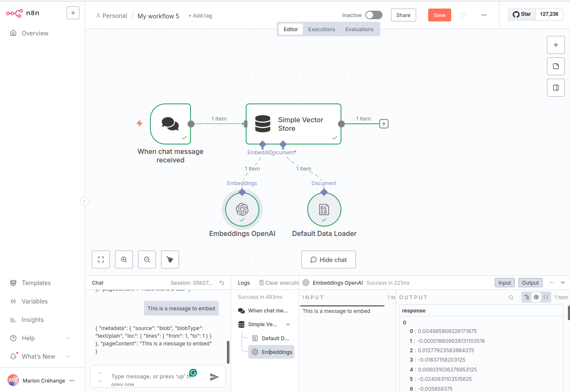Collapse the Simple Vector Store log entry
Image resolution: width=570 pixels, height=392 pixels.
pyautogui.click(x=288, y=324)
